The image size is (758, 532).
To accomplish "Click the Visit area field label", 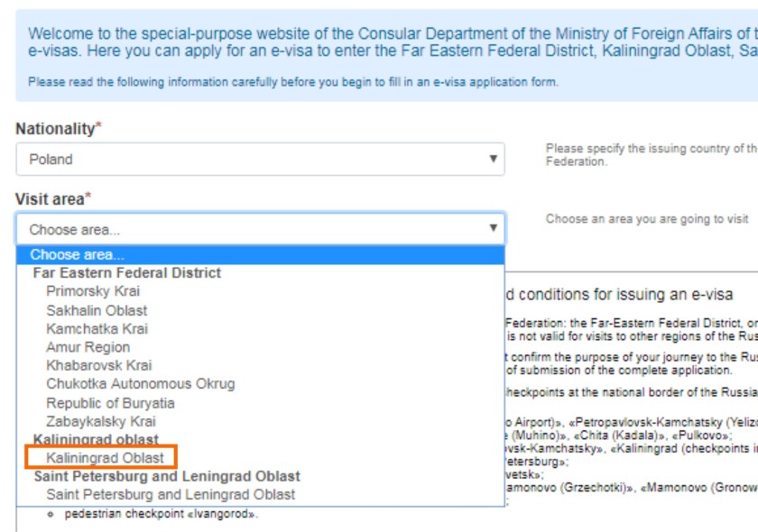I will pyautogui.click(x=50, y=198).
